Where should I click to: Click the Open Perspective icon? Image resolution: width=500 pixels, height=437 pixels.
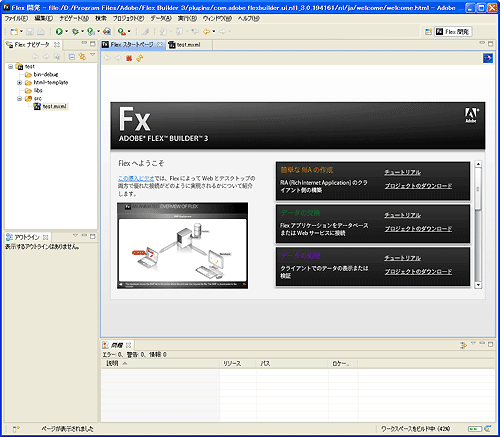pyautogui.click(x=428, y=32)
